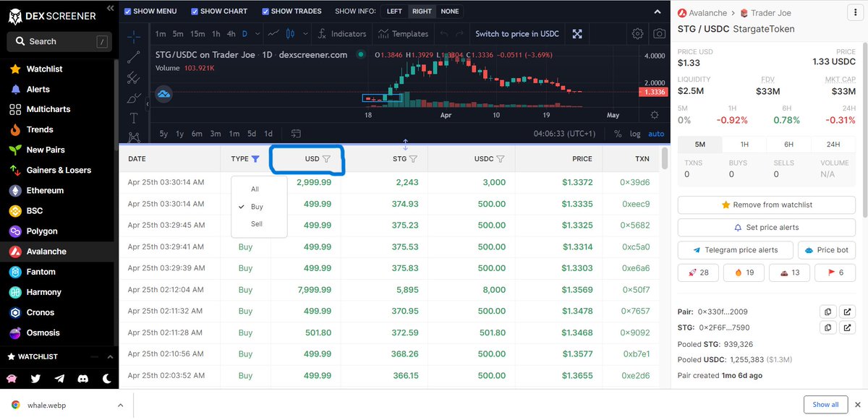Viewport: 868px width, 420px height.
Task: Switch stats to the 1H tab
Action: (744, 145)
